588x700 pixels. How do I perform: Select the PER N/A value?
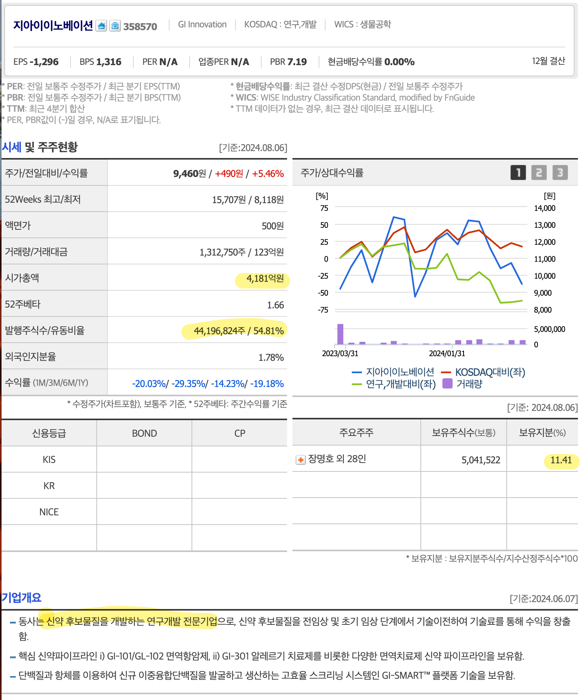pos(160,62)
